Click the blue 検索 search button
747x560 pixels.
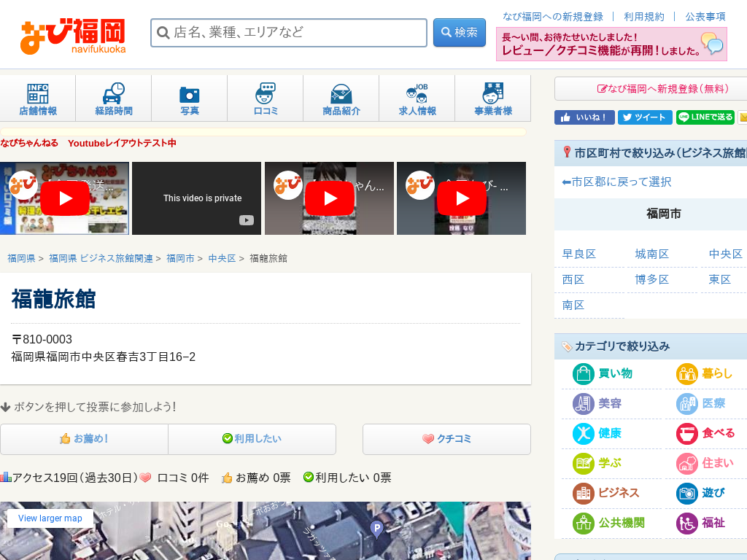[460, 32]
